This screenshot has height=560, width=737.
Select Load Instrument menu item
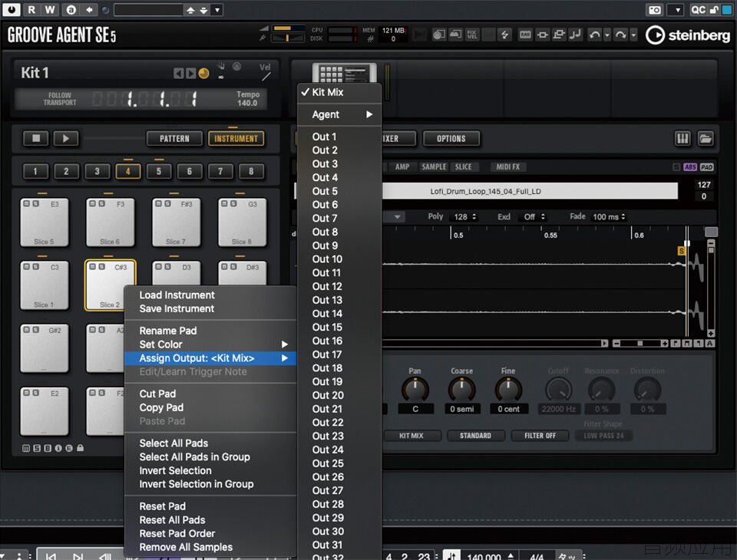pos(210,295)
